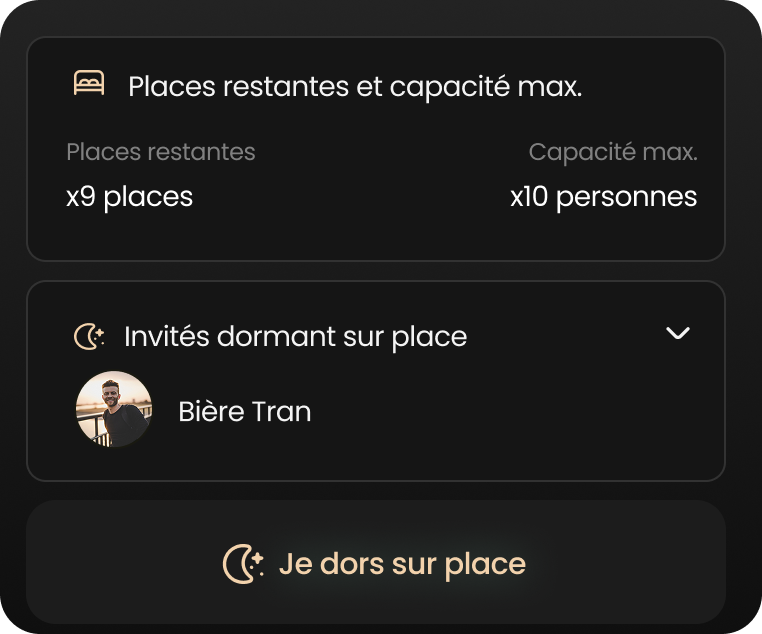
Task: Click the heading Places restantes et capacité max.
Action: [355, 87]
